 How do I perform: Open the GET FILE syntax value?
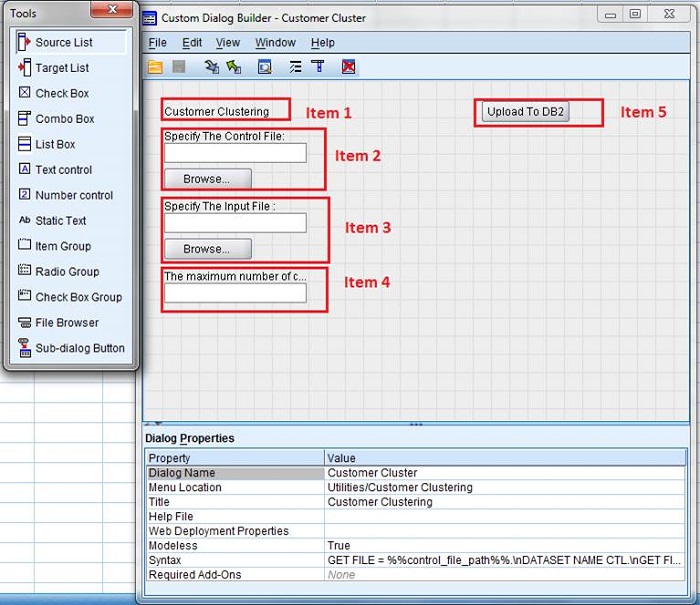[505, 560]
